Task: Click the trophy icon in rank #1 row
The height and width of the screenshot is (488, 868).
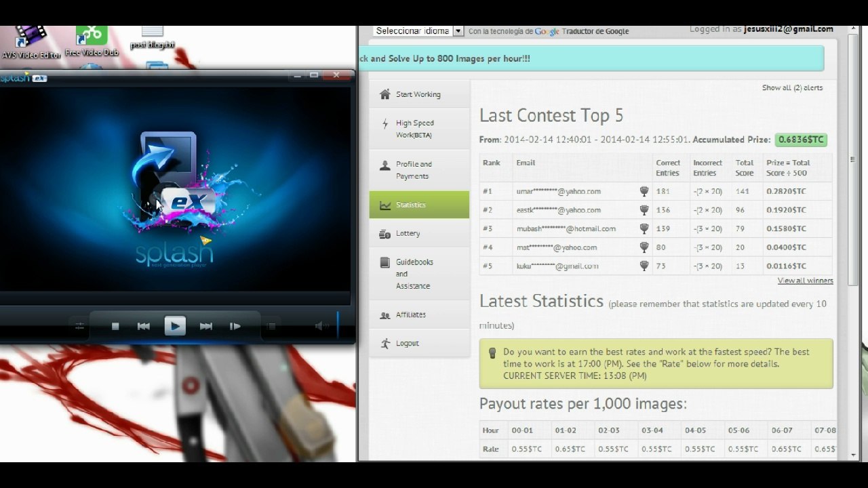Action: [x=644, y=192]
